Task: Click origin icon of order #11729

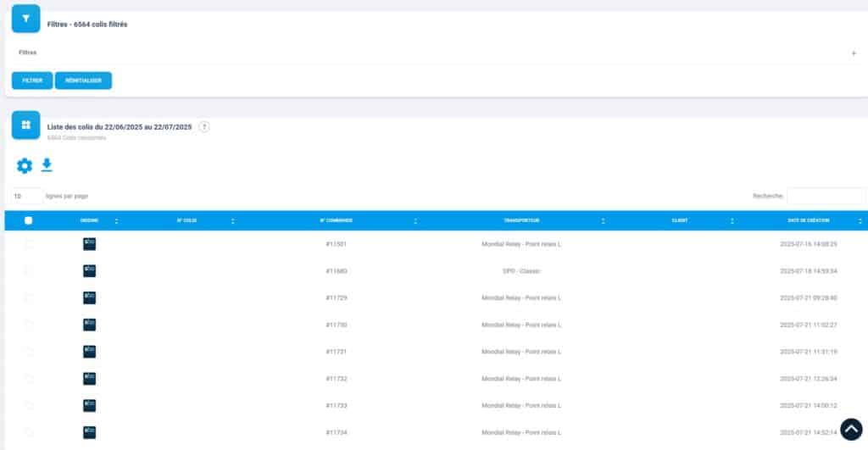Action: point(89,297)
